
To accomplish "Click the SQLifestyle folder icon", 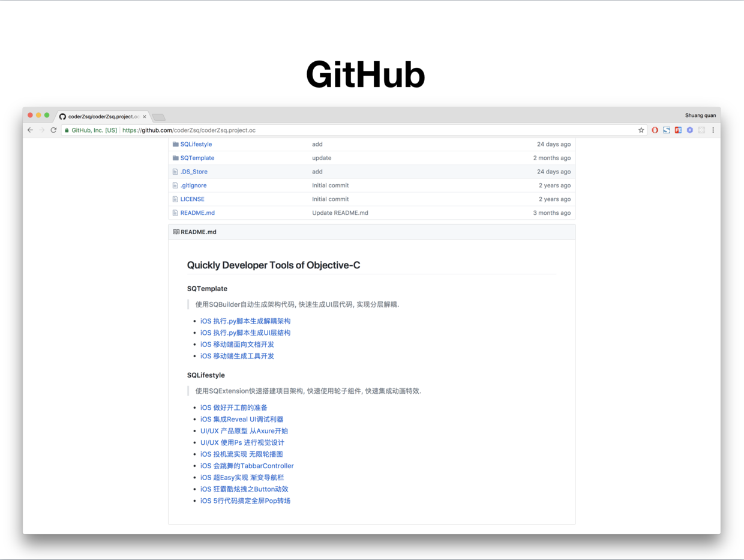I will pos(175,144).
